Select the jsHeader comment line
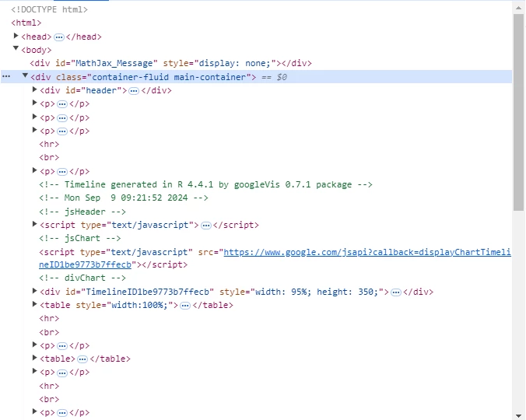 (x=82, y=212)
